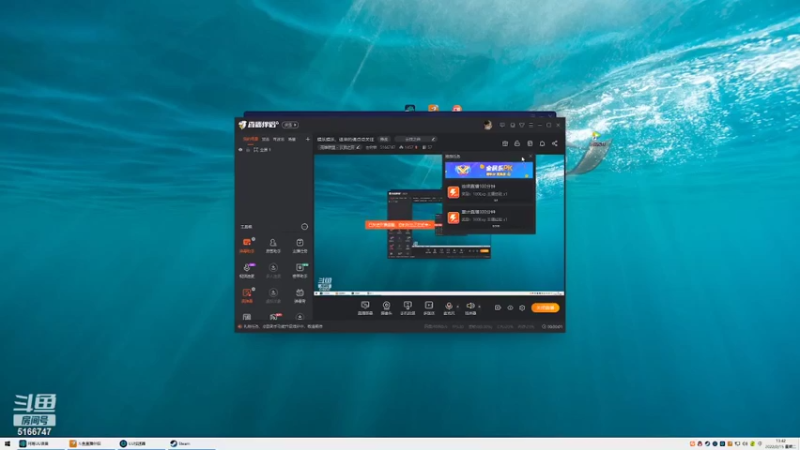
Task: Click the flame heat indicator in the header
Action: [408, 147]
